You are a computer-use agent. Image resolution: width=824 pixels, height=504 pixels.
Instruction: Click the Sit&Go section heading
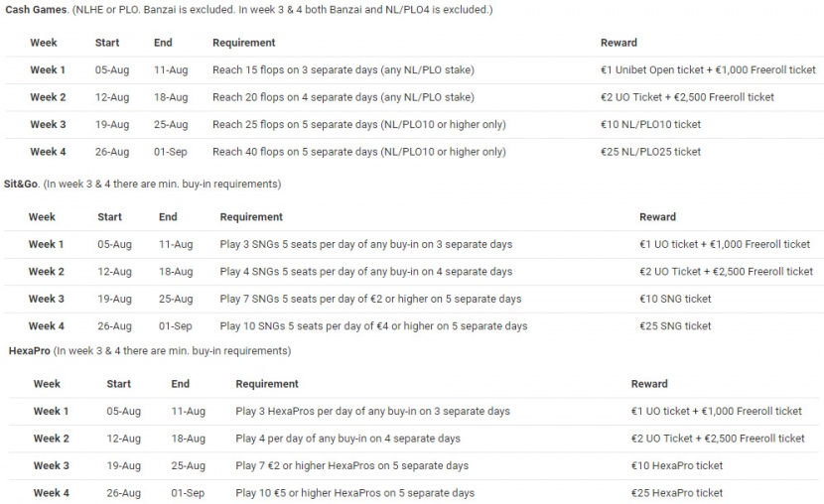[21, 184]
